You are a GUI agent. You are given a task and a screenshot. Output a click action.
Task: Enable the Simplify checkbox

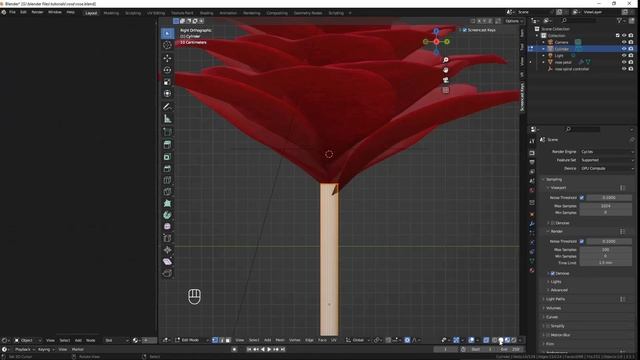(x=548, y=326)
